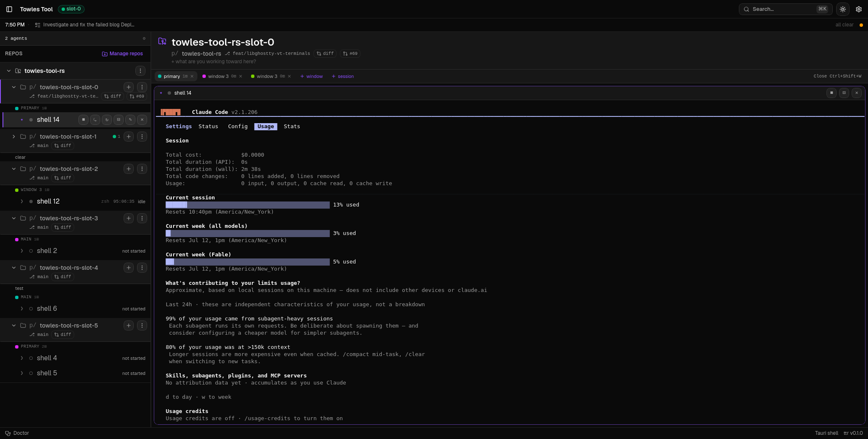The image size is (868, 439).
Task: Click split icon in shell 14 pane header
Action: point(844,93)
